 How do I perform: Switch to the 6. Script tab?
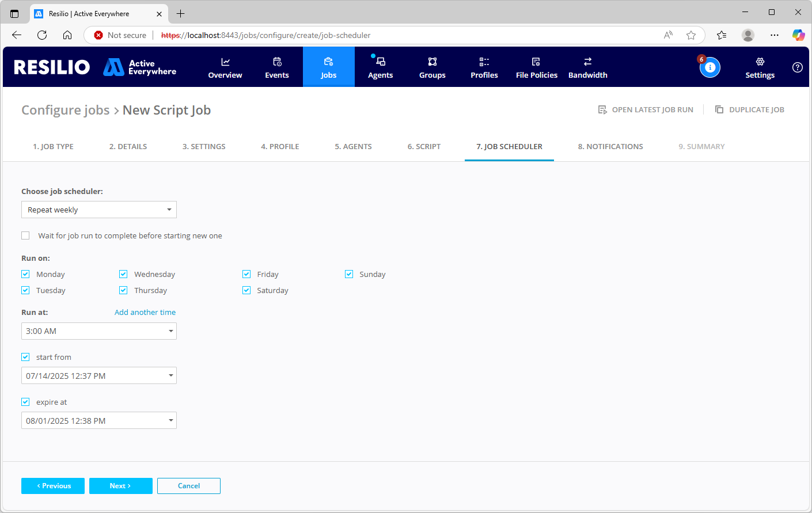pos(424,146)
